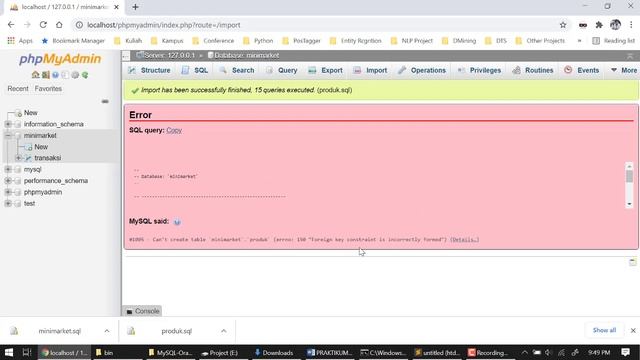640x360 pixels.
Task: Bookmark this page star icon
Action: [x=563, y=25]
